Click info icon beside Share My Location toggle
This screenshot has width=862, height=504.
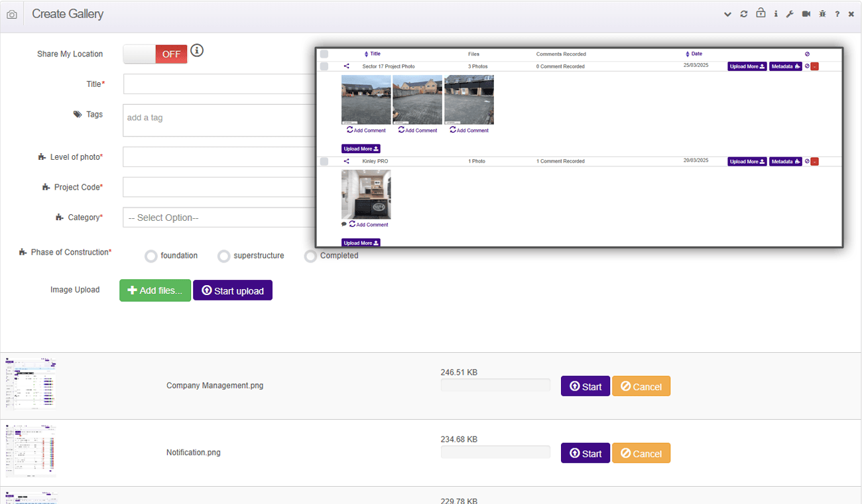point(197,50)
